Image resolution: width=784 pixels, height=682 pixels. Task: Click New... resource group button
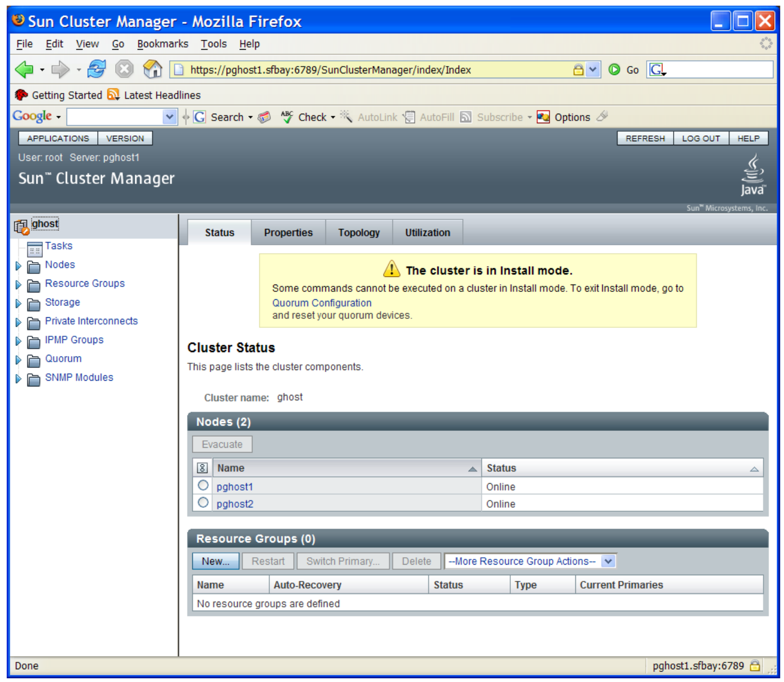coord(216,561)
